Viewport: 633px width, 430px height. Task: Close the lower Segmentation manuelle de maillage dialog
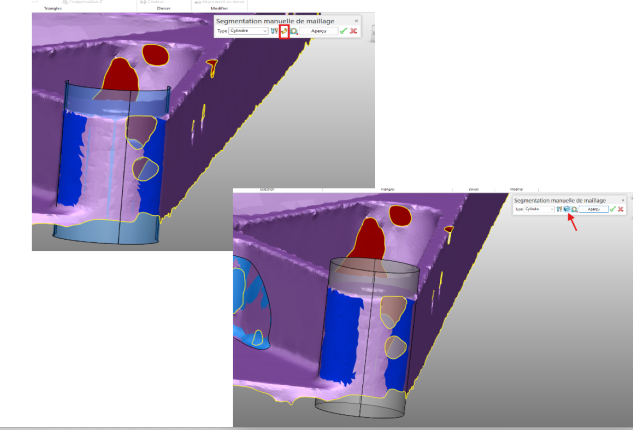pos(623,201)
